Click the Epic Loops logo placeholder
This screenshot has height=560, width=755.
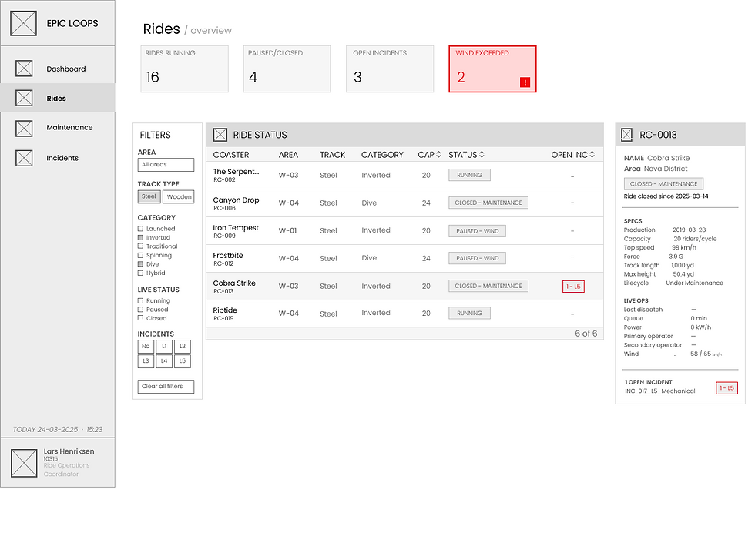(24, 23)
